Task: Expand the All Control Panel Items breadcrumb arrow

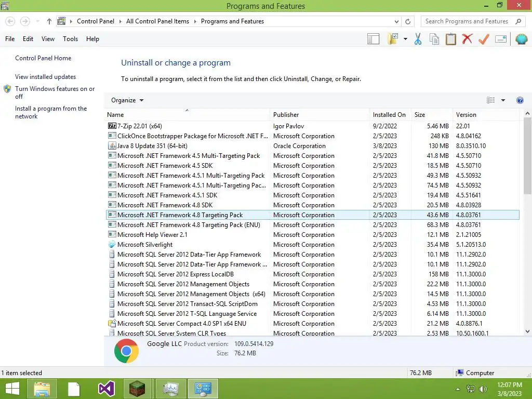Action: click(x=195, y=21)
